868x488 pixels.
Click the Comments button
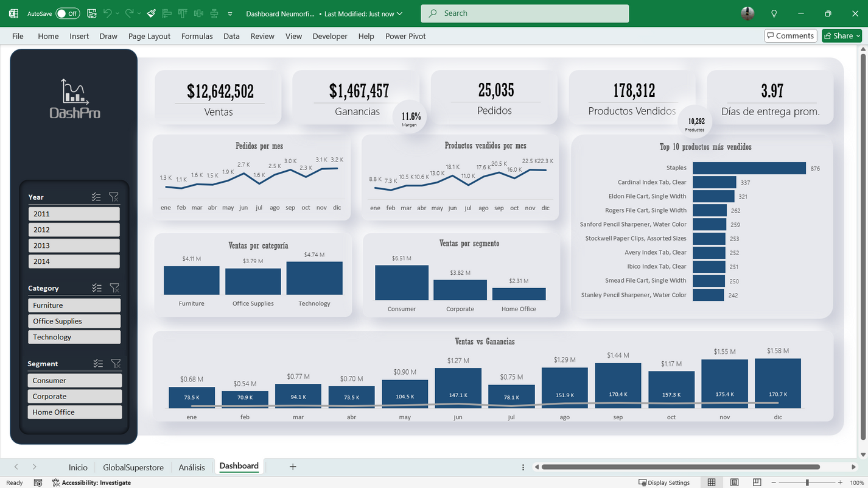pos(790,35)
